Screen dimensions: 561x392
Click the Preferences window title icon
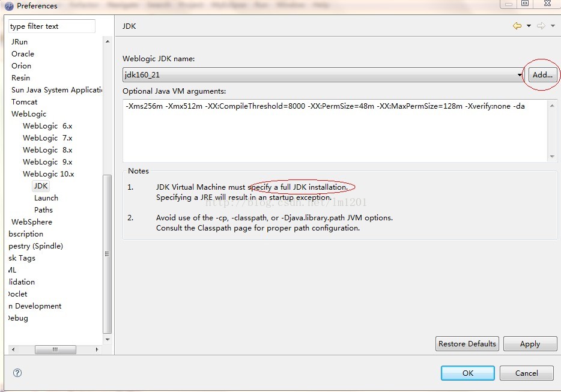click(9, 6)
